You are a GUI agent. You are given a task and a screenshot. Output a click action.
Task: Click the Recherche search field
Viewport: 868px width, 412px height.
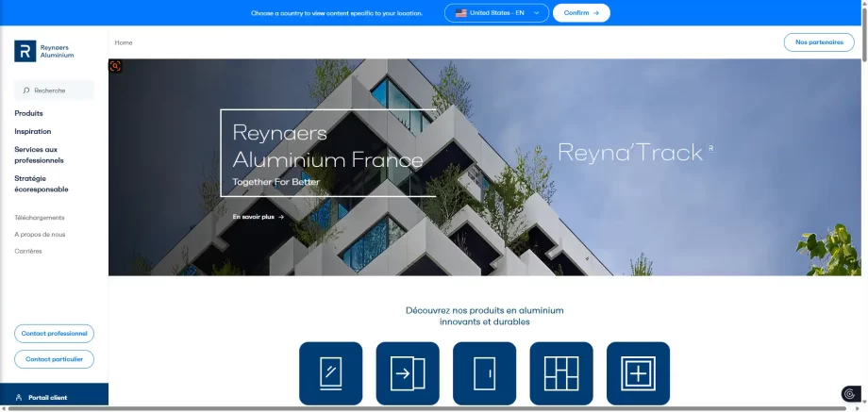[55, 91]
